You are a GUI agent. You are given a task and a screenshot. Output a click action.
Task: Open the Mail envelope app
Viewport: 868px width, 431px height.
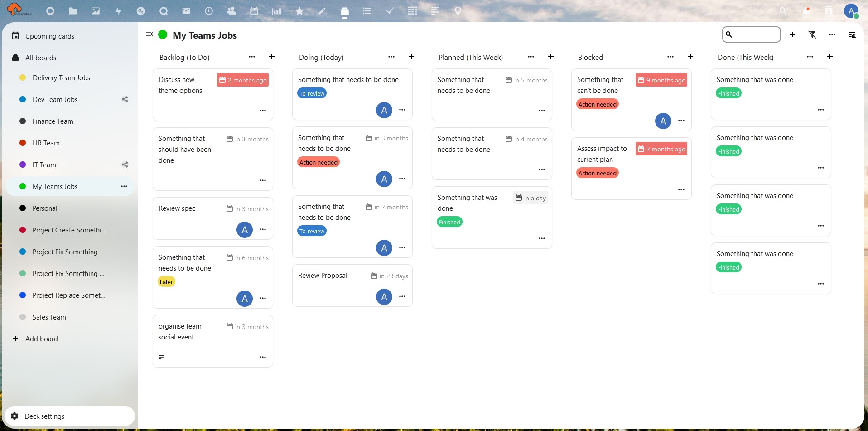[186, 11]
